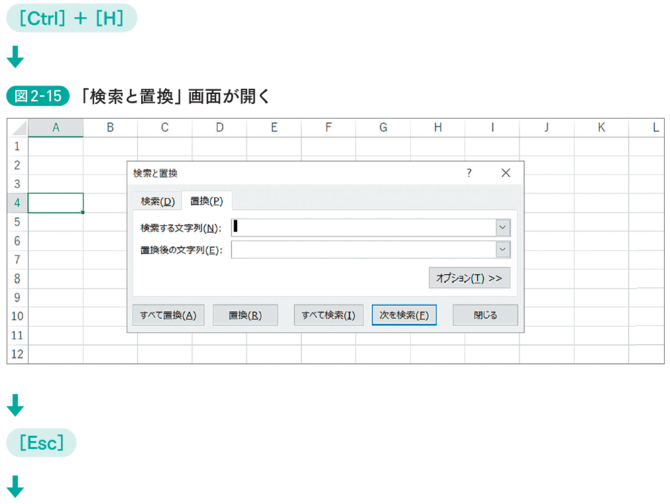Click the 置換後の文字列 input field
Screen dimensions: 670x504
coord(364,250)
